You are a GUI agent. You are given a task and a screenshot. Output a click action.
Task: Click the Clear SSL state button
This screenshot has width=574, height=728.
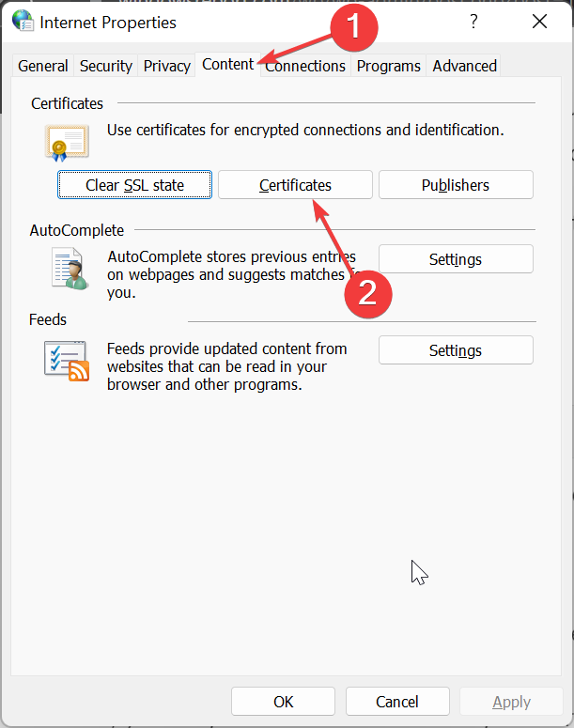135,185
